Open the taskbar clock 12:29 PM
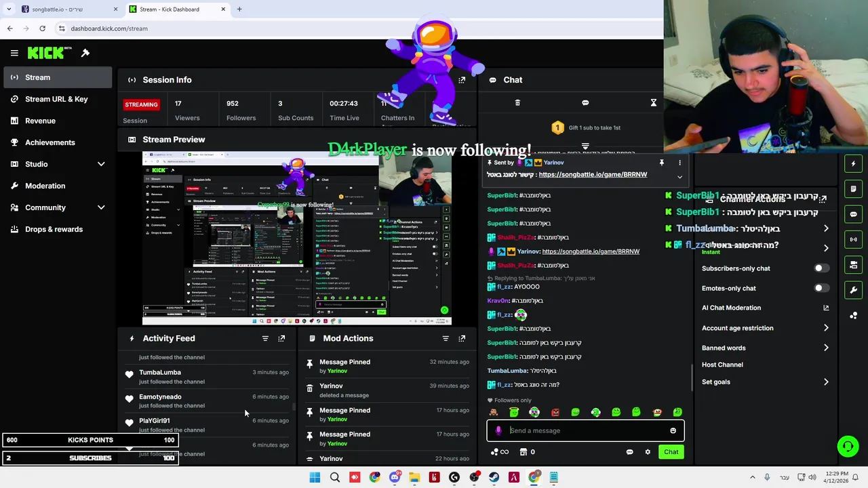Screen dimensions: 868x488 [x=837, y=477]
